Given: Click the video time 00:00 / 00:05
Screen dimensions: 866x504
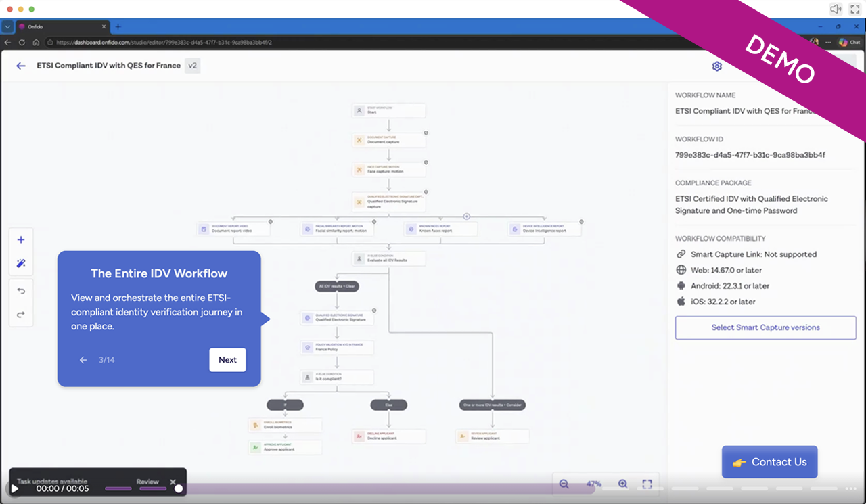Looking at the screenshot, I should coord(62,488).
